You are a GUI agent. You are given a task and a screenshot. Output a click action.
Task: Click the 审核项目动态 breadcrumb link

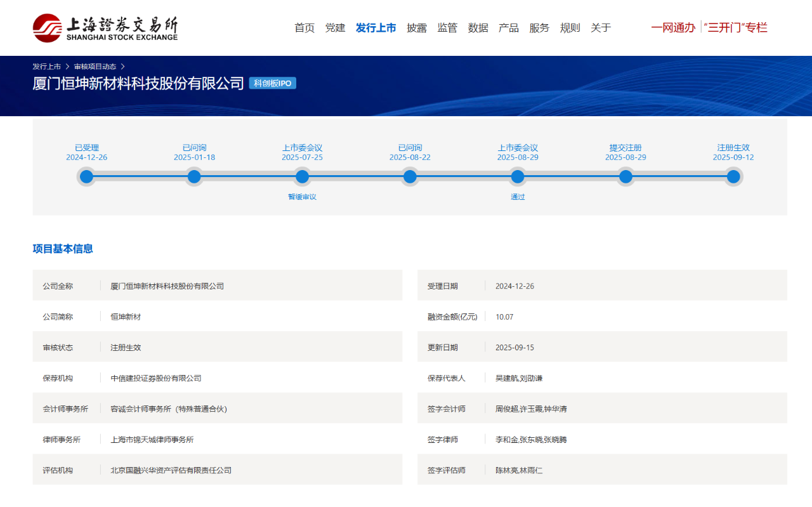[x=95, y=67]
